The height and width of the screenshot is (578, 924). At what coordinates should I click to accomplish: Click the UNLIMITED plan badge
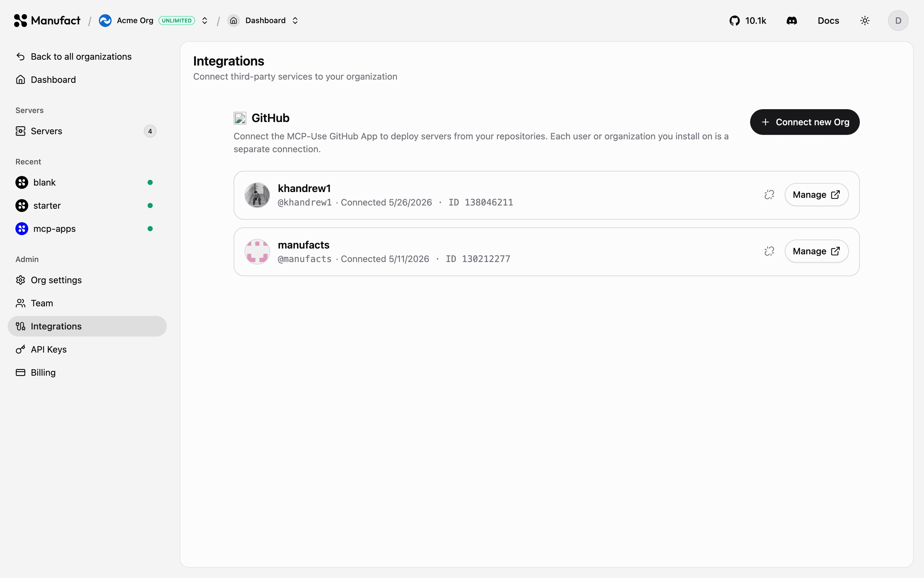point(177,21)
